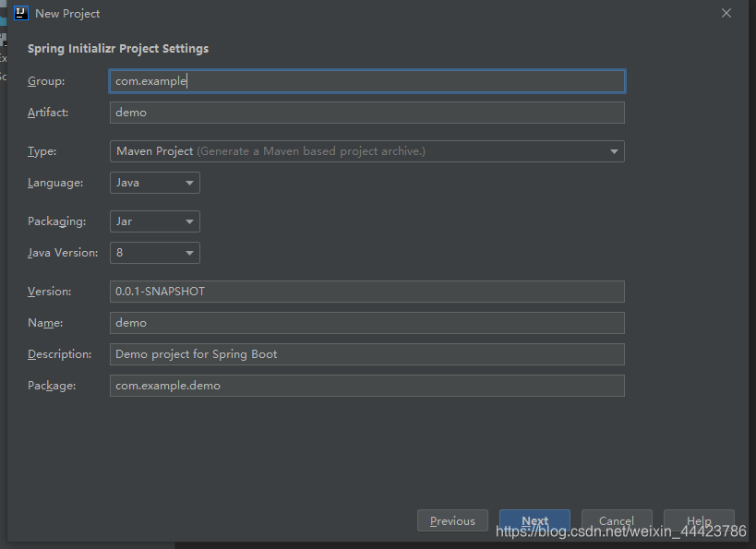Click the New Project window title

(x=67, y=14)
